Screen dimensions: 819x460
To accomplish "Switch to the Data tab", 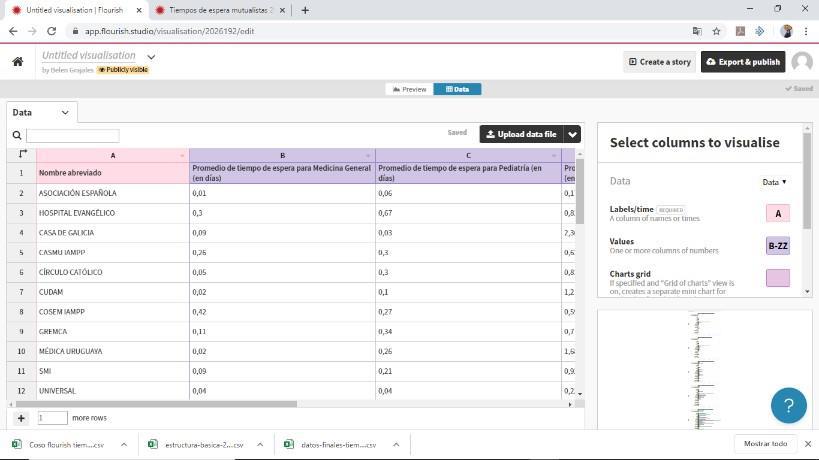I will click(x=458, y=89).
